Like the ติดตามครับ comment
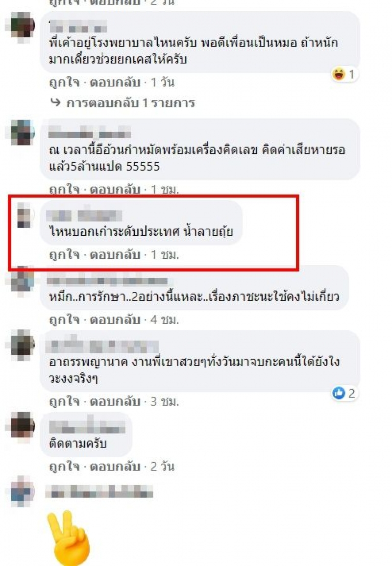Screen dimensions: 392x566 [x=64, y=467]
